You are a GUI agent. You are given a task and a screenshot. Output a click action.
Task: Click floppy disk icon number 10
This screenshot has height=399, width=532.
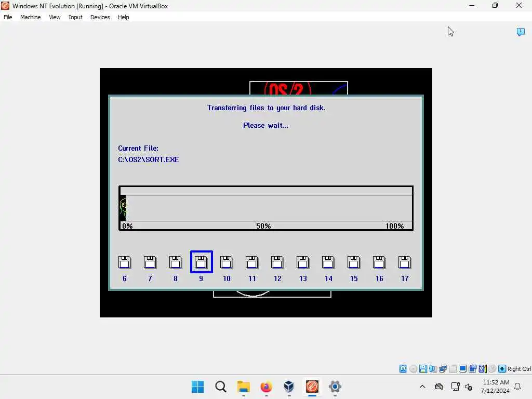[227, 262]
